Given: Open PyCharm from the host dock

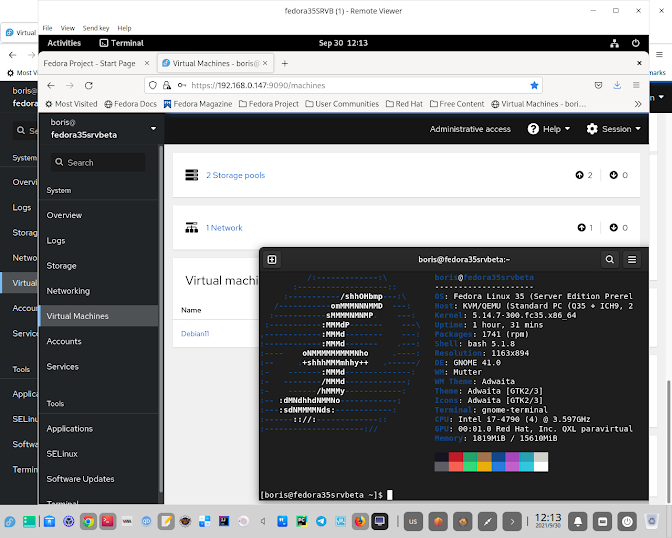Looking at the screenshot, I should click(x=302, y=521).
